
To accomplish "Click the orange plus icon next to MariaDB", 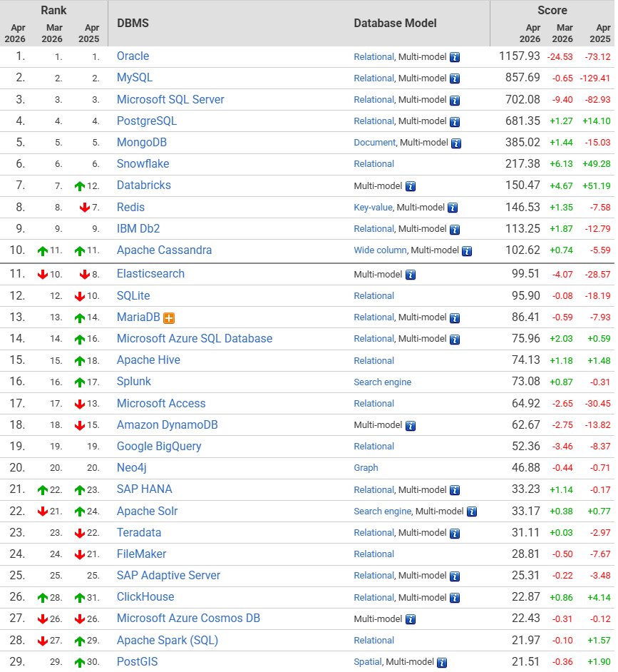I will pyautogui.click(x=169, y=318).
